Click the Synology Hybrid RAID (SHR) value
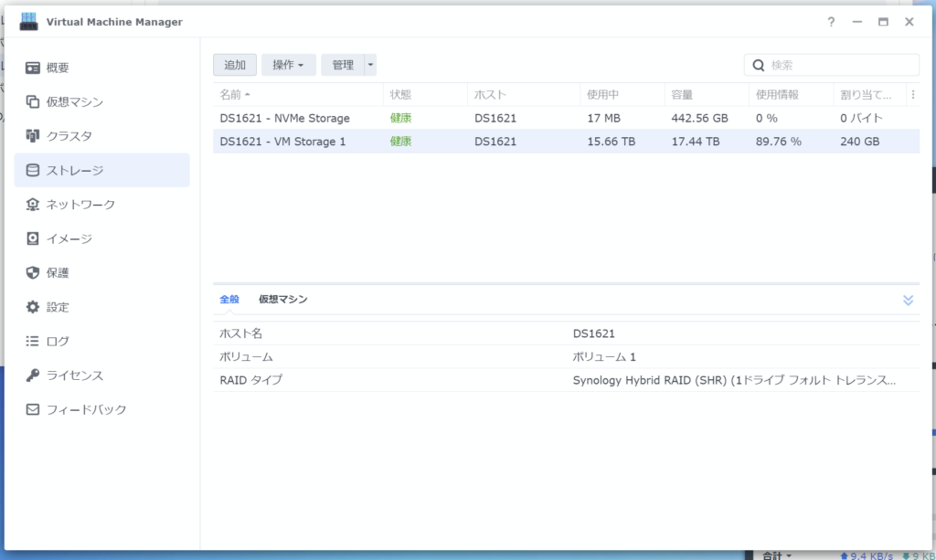This screenshot has height=560, width=936. pyautogui.click(x=734, y=380)
